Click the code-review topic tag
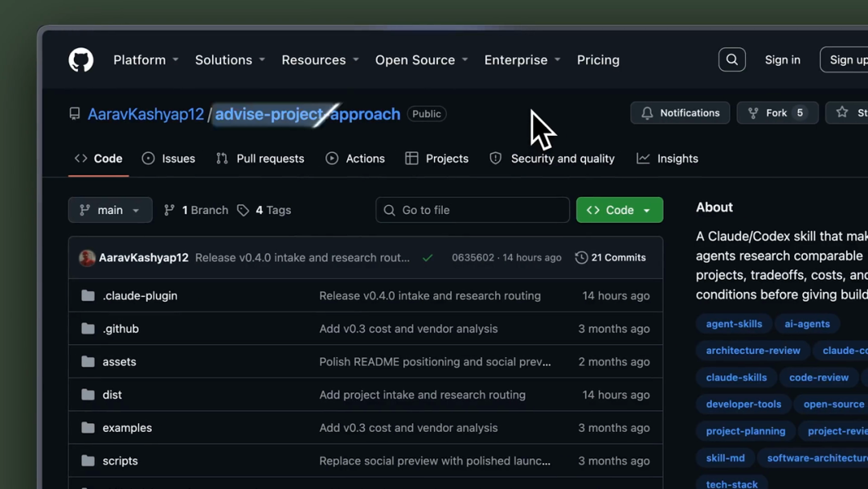 pos(819,378)
